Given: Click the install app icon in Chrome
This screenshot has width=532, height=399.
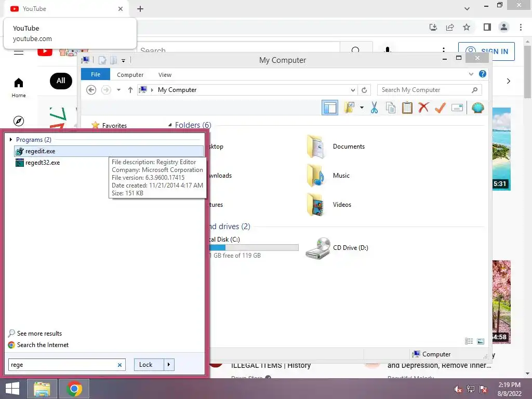Looking at the screenshot, I should 433,27.
